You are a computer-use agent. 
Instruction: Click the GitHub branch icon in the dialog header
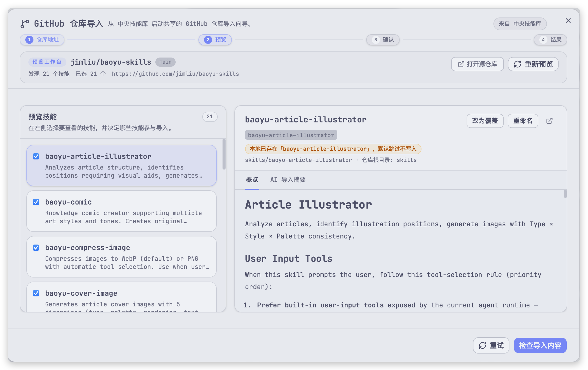pyautogui.click(x=24, y=24)
